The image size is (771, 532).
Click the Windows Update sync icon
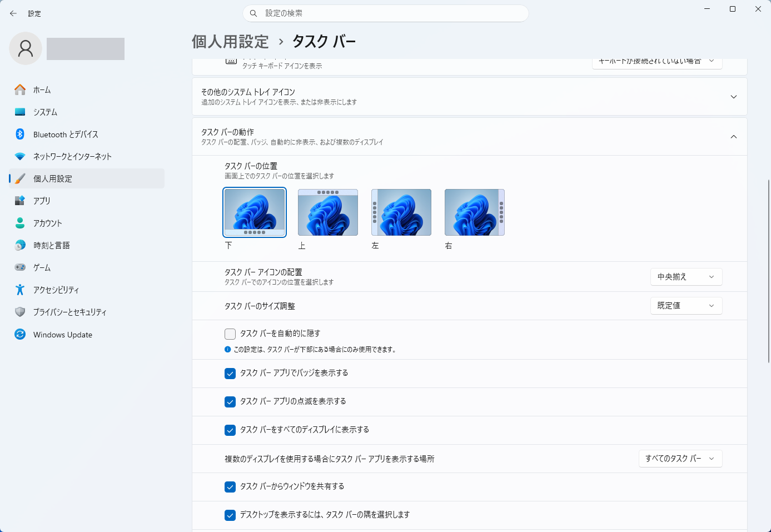(20, 334)
